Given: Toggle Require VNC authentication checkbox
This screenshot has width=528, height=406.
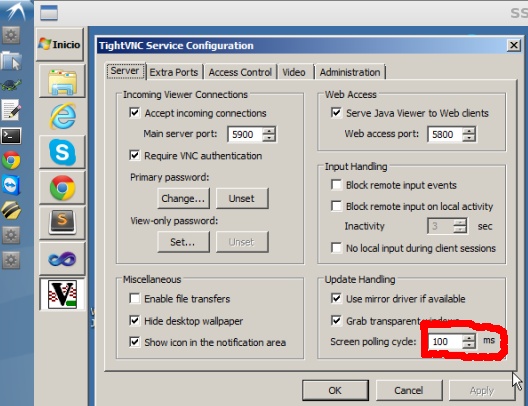Looking at the screenshot, I should (x=135, y=155).
